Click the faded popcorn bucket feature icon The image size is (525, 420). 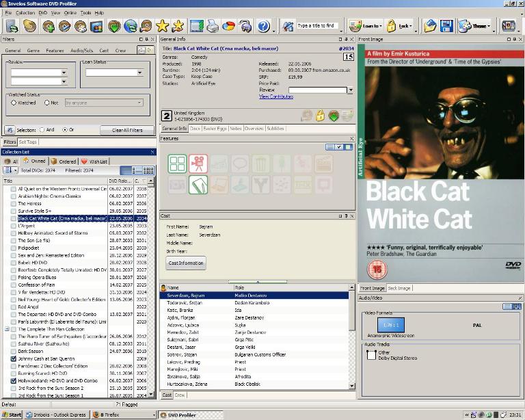[261, 163]
